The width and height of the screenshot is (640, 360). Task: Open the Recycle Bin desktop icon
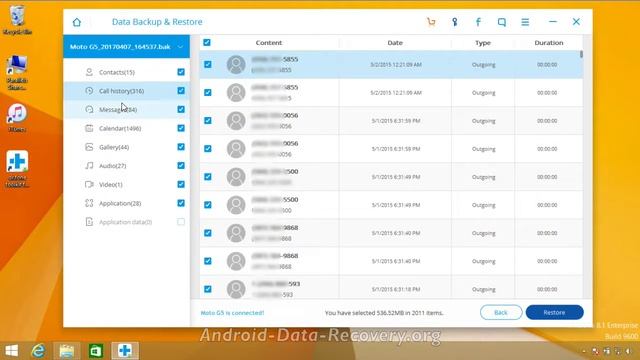point(17,20)
